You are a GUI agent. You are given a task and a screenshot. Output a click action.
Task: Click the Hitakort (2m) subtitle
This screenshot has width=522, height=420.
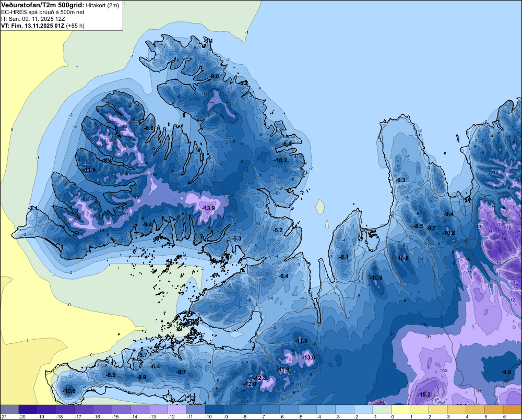point(102,6)
